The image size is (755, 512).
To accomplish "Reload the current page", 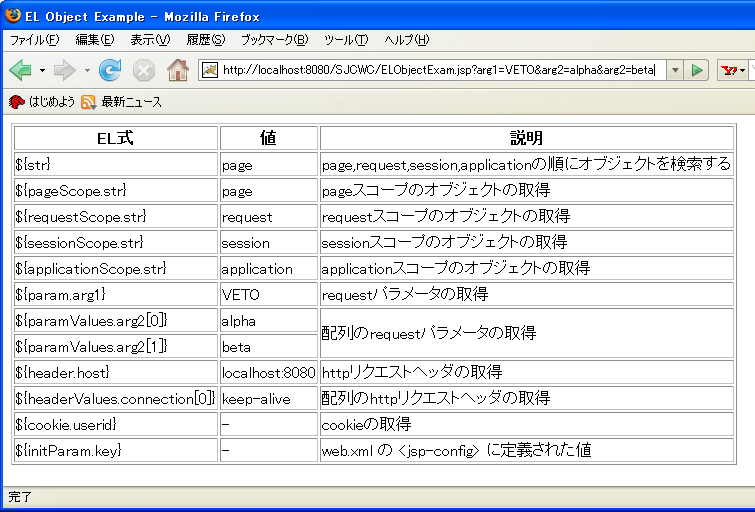I will [x=110, y=70].
